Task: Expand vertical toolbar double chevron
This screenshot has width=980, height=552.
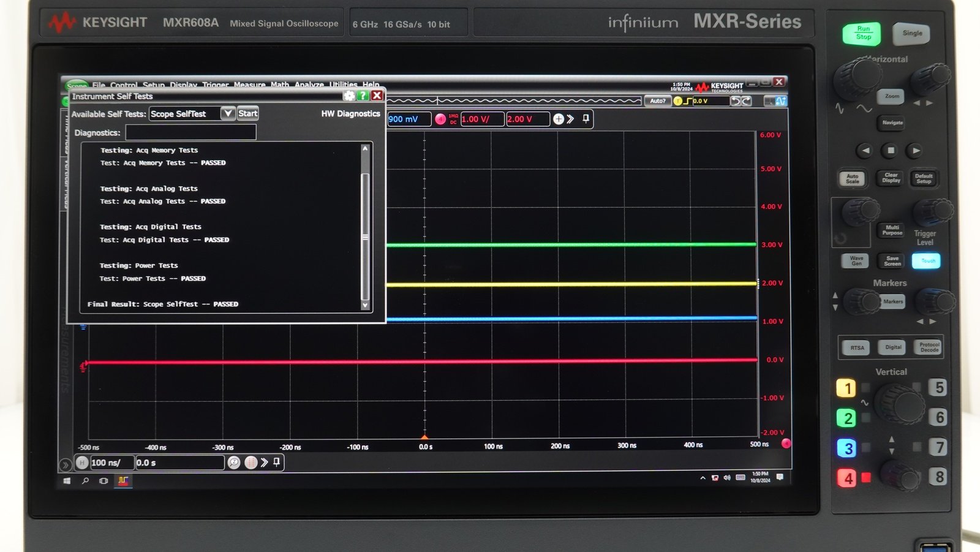Action: click(x=571, y=119)
